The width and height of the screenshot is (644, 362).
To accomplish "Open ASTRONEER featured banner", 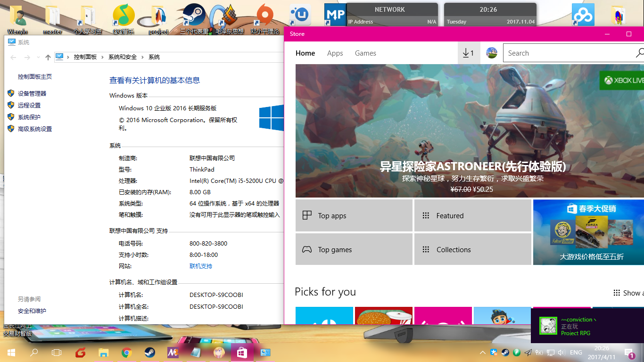I will [470, 131].
